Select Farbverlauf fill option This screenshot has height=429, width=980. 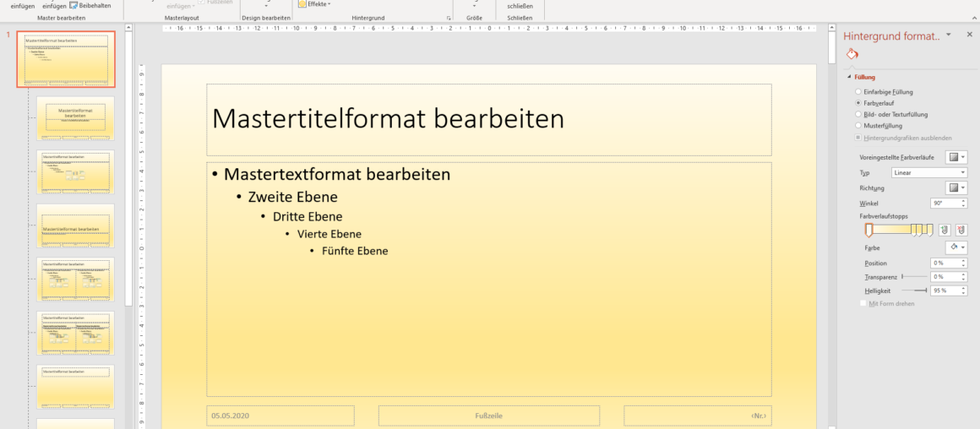[x=858, y=102]
